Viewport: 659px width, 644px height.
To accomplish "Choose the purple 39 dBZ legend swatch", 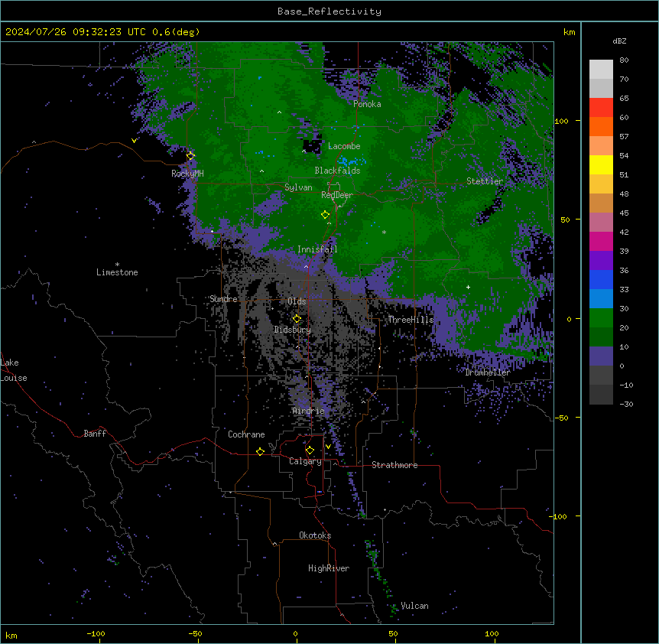I will tap(601, 260).
